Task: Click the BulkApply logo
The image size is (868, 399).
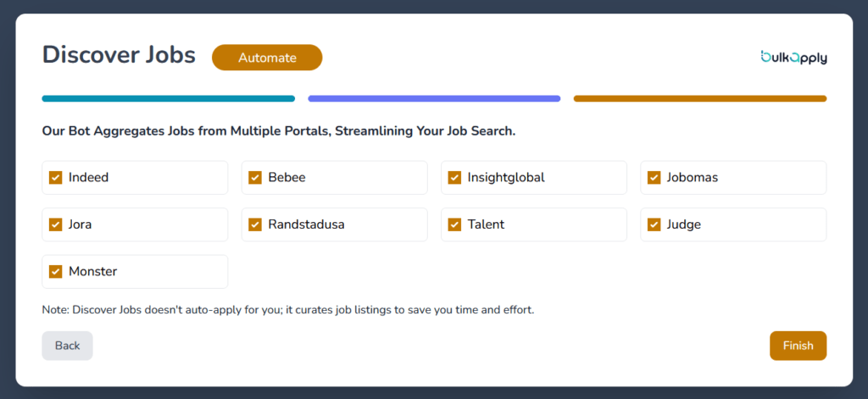Action: tap(793, 58)
